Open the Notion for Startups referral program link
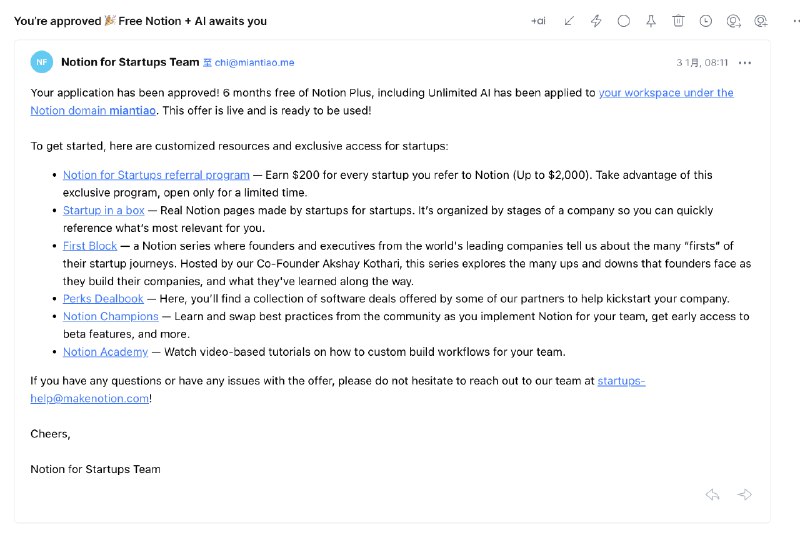 click(156, 175)
